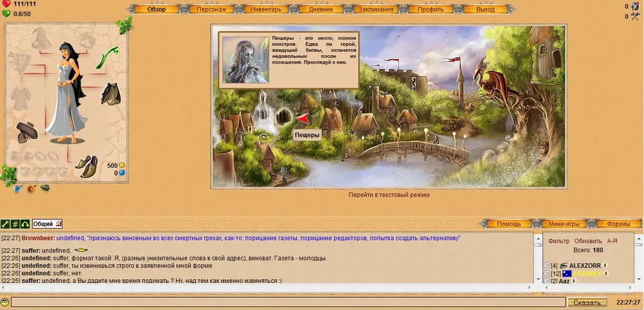Open the Помощь button
Image resolution: width=644 pixels, height=310 pixels.
click(509, 224)
